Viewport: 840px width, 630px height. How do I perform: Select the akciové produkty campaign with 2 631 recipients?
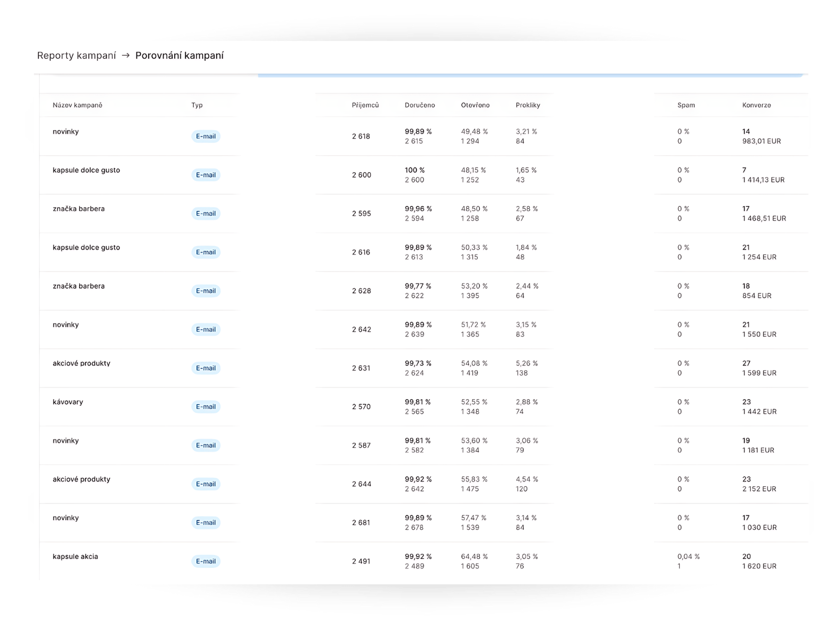point(81,363)
